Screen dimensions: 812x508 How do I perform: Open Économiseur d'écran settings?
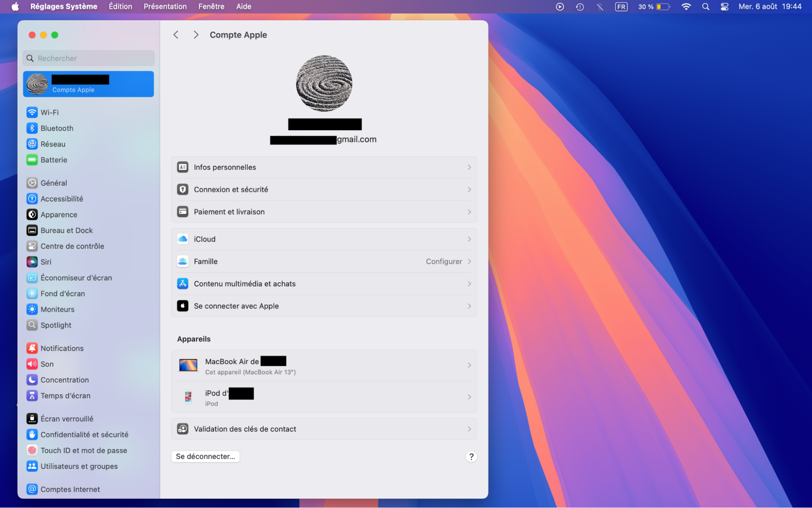pyautogui.click(x=76, y=278)
